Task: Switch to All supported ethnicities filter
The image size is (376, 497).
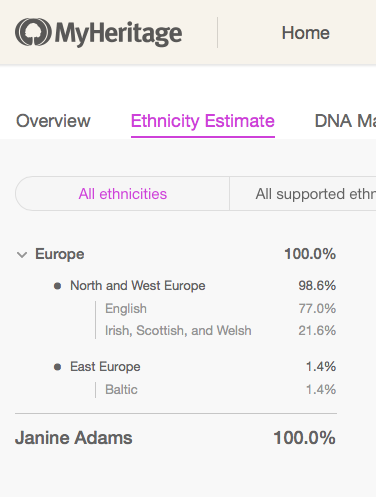Action: 303,194
